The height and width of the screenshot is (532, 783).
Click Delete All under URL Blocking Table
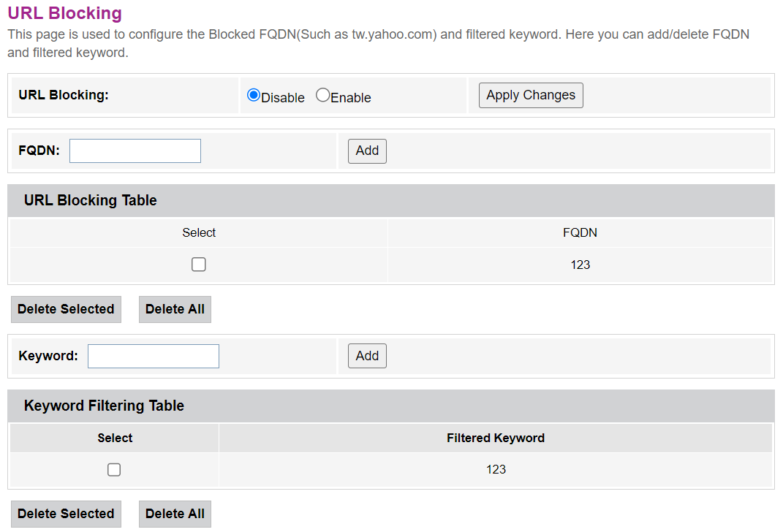pos(175,309)
